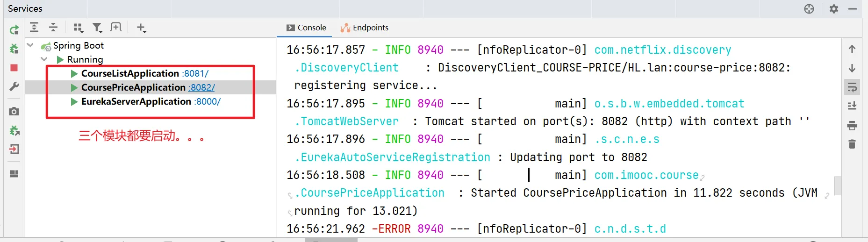Click the Exit application icon

(x=14, y=149)
